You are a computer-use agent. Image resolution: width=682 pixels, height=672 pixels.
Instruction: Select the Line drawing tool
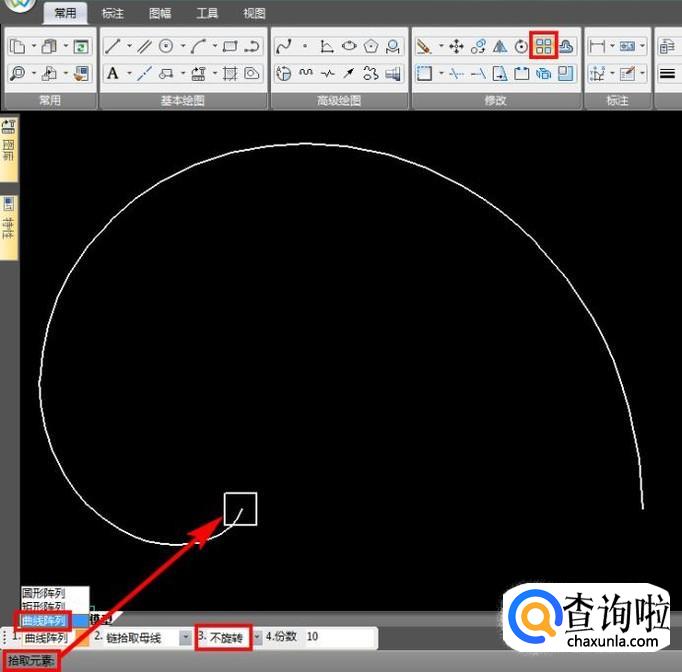click(x=113, y=46)
